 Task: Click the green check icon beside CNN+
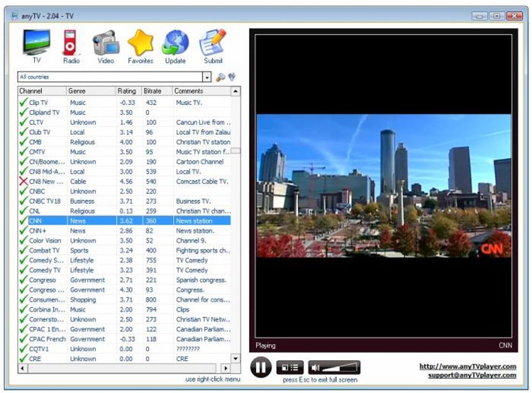(x=23, y=230)
